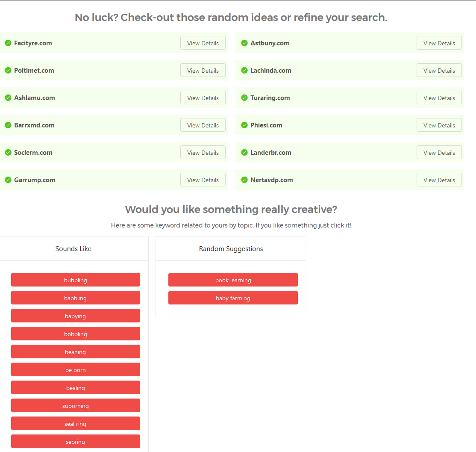
Task: Click the green check icon next to Nertavdp.com
Action: coord(244,180)
